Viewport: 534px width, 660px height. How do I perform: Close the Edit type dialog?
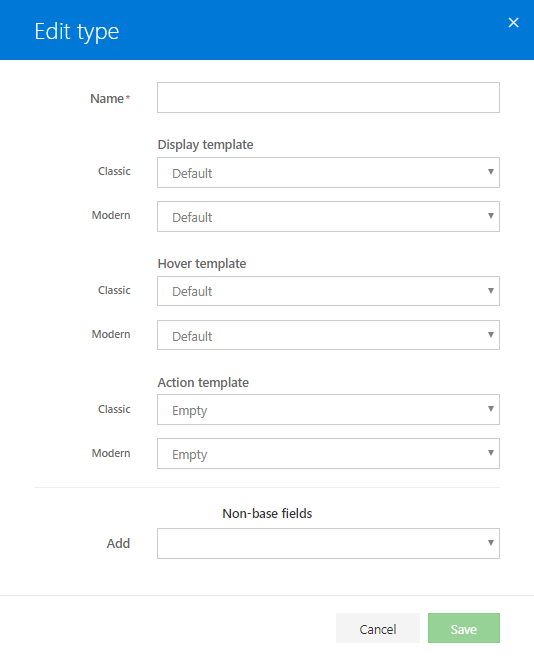[x=513, y=22]
